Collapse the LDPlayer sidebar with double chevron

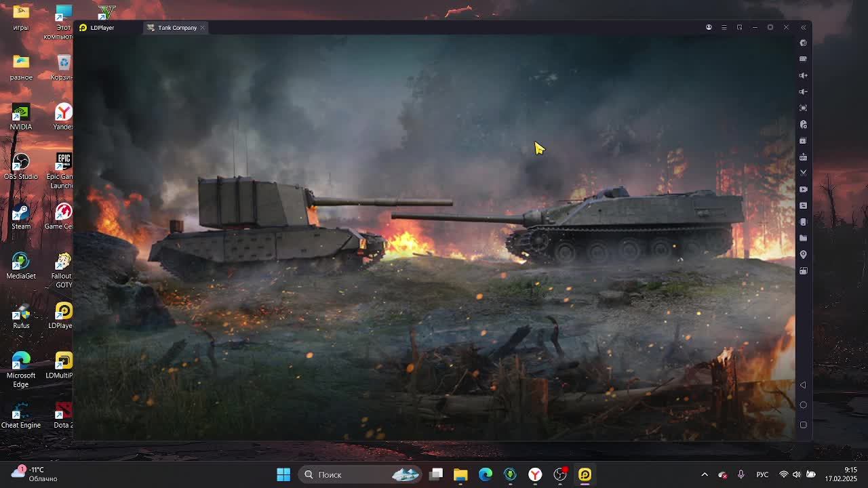(803, 28)
